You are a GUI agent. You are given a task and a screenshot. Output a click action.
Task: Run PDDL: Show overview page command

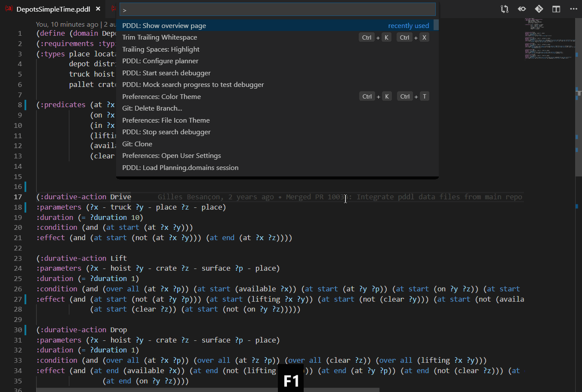(x=277, y=25)
